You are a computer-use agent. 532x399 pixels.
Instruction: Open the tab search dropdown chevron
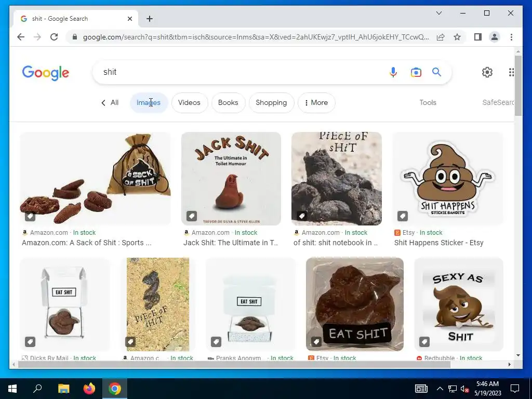pyautogui.click(x=438, y=13)
